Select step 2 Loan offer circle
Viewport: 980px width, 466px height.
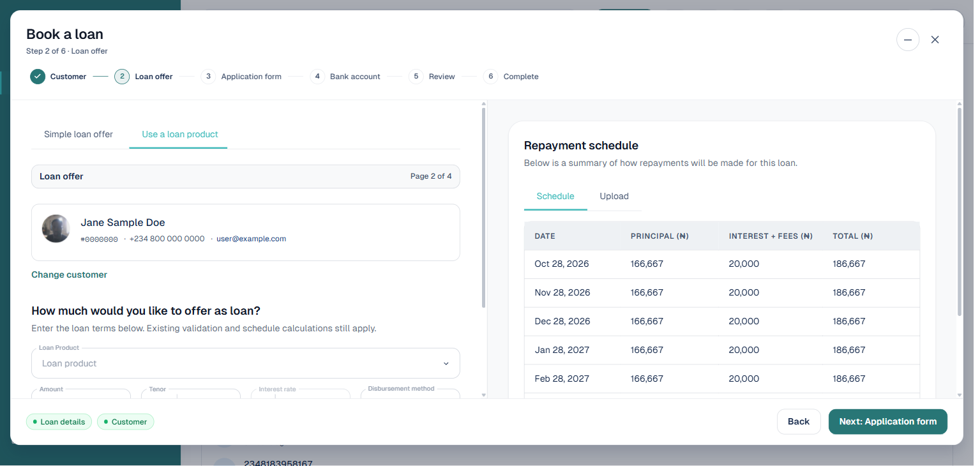coord(122,77)
